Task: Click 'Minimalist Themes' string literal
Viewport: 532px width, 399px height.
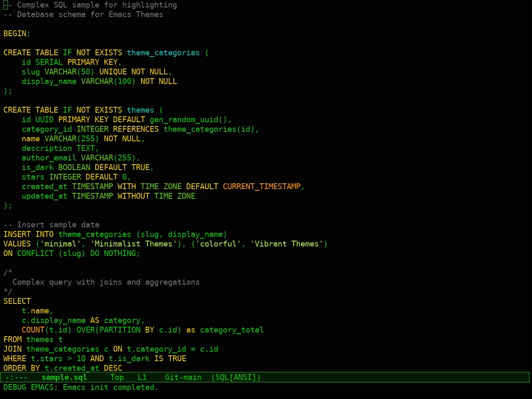Action: pos(133,244)
